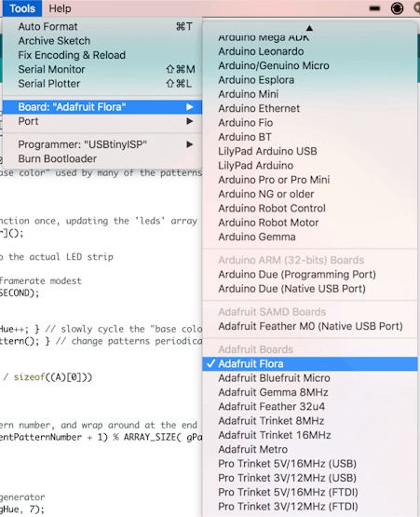Select the Arduino BT board

[310, 137]
